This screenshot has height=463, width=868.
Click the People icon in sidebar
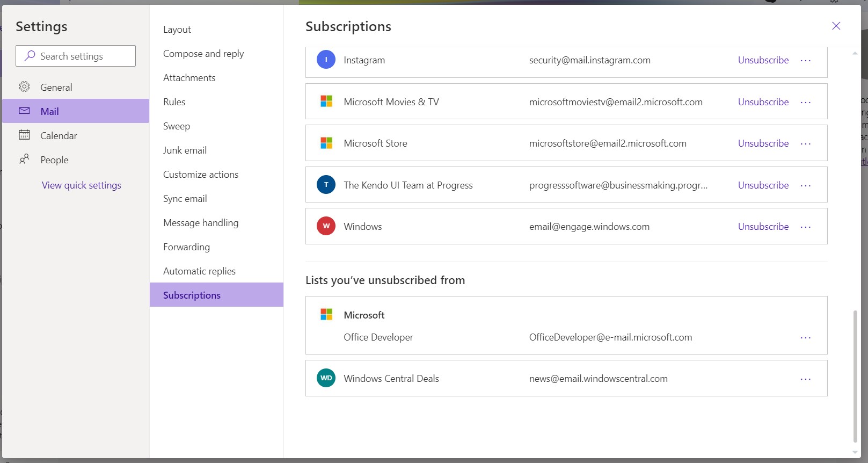pos(24,159)
